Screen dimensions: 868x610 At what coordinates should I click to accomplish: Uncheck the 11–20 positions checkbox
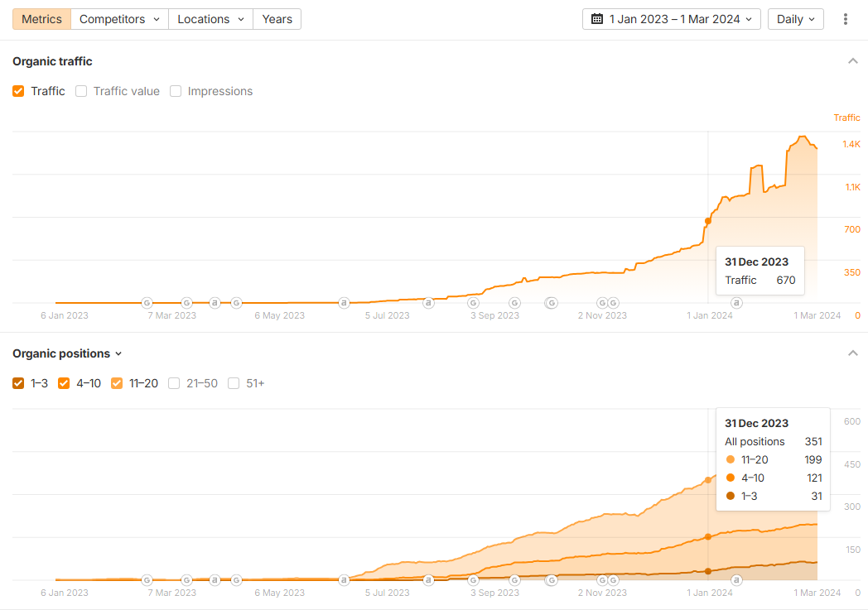(x=117, y=383)
